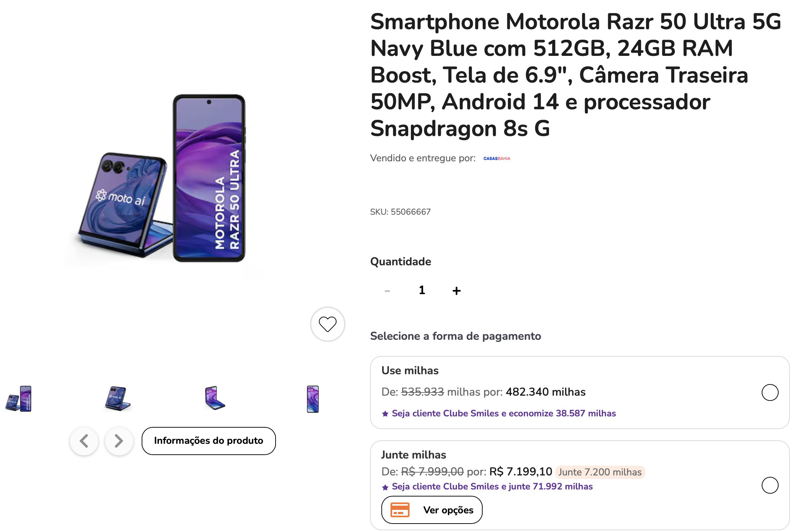The height and width of the screenshot is (532, 793).
Task: Go to previous product image arrow
Action: click(84, 441)
